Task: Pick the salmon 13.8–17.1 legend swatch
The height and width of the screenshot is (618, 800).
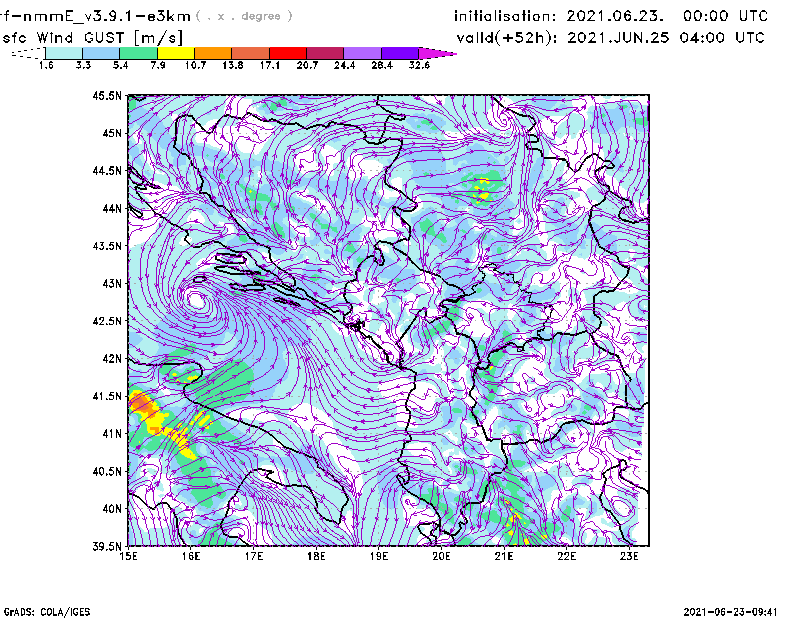Action: coord(251,53)
